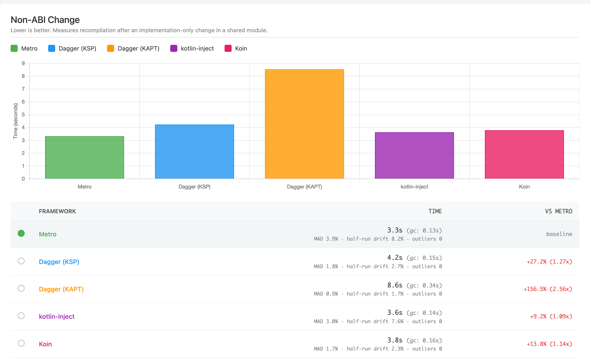Screen dimensions: 590x364
Task: Click Metro stats line MAD 3.9%
Action: click(x=378, y=239)
